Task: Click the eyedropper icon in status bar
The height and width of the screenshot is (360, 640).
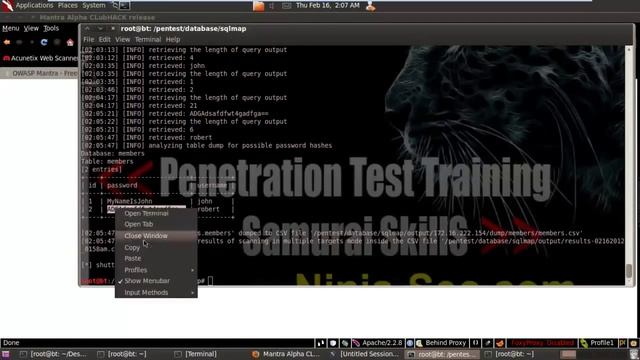Action: coord(487,343)
